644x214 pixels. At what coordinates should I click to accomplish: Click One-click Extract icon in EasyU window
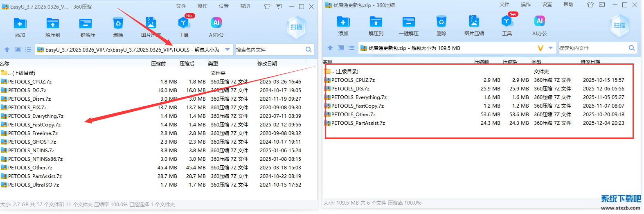(x=86, y=23)
